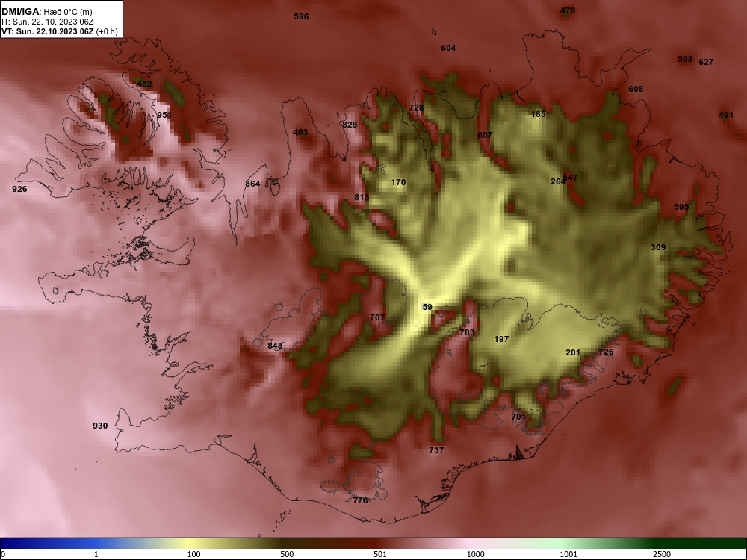The image size is (747, 560).
Task: Click the color scale at the 100 mark
Action: pos(193,554)
